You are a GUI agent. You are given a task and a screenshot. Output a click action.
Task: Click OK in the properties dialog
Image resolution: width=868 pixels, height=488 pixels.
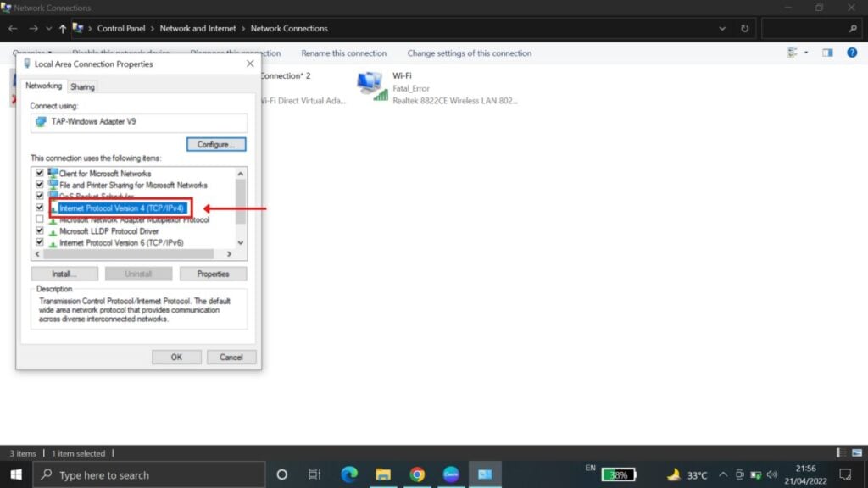(176, 357)
